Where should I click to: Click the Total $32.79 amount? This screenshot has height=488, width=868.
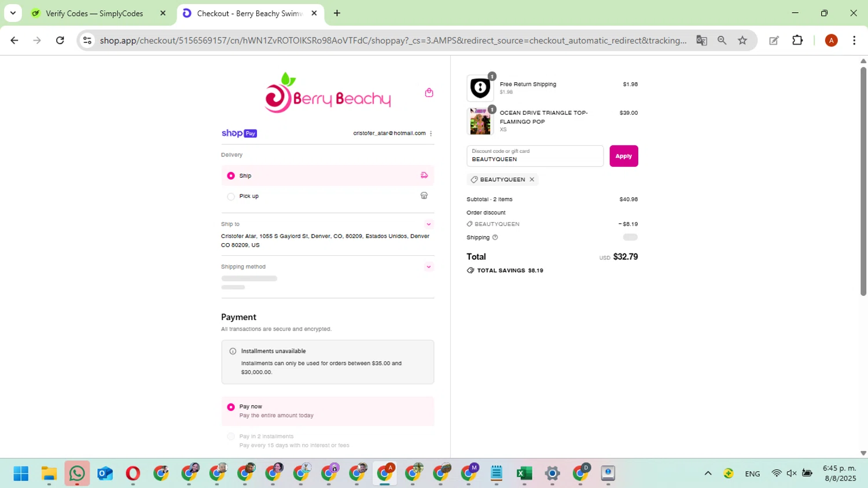(x=626, y=257)
